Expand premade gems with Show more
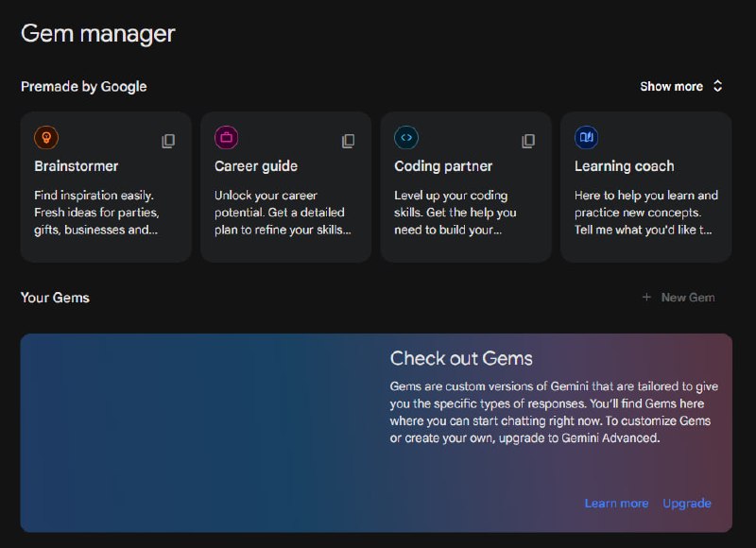 [x=671, y=87]
